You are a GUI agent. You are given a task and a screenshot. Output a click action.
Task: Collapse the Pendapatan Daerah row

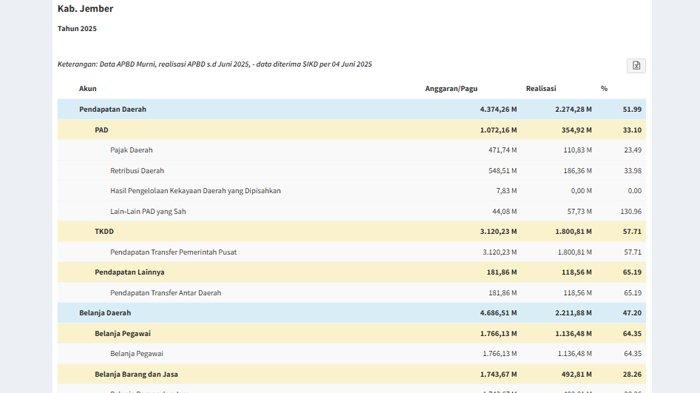pyautogui.click(x=351, y=109)
